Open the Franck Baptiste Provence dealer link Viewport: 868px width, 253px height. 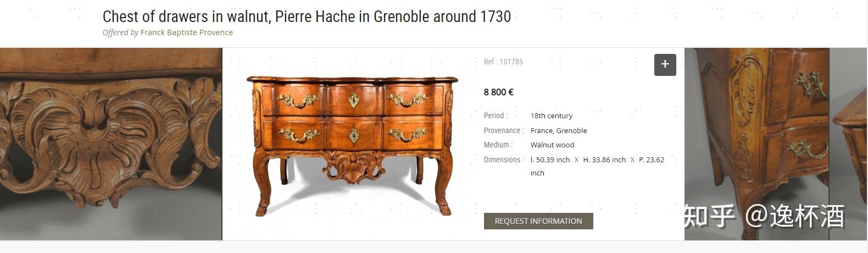coord(187,32)
